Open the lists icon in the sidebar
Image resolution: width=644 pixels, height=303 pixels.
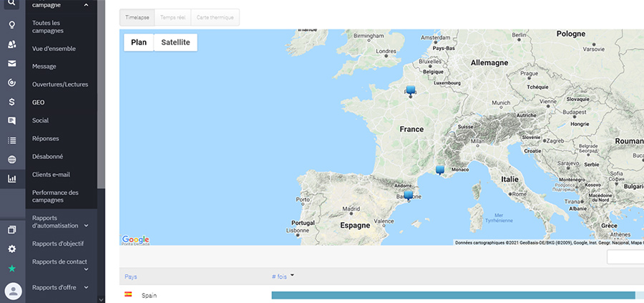(x=12, y=140)
